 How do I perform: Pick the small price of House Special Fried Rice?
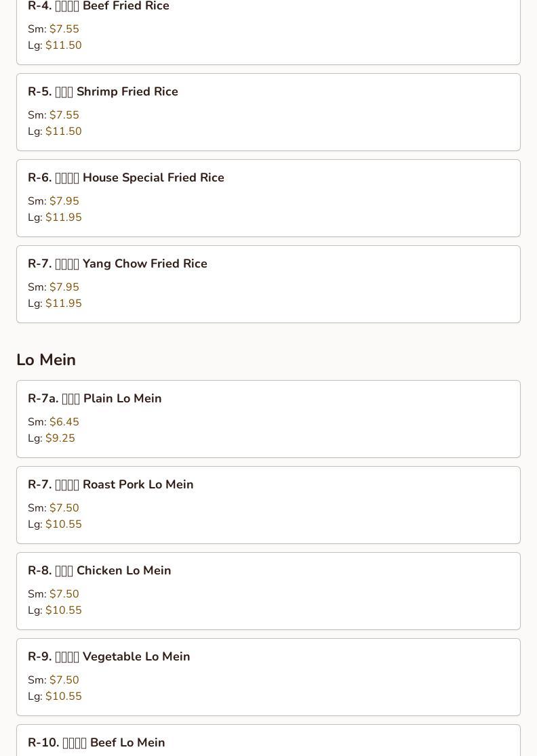[64, 201]
